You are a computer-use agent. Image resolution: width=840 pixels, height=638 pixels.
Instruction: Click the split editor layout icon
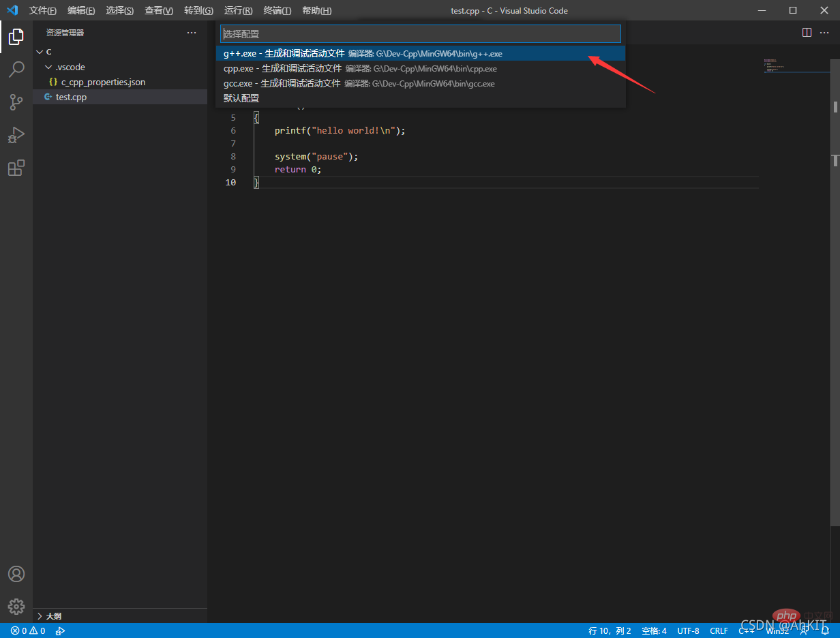point(807,32)
